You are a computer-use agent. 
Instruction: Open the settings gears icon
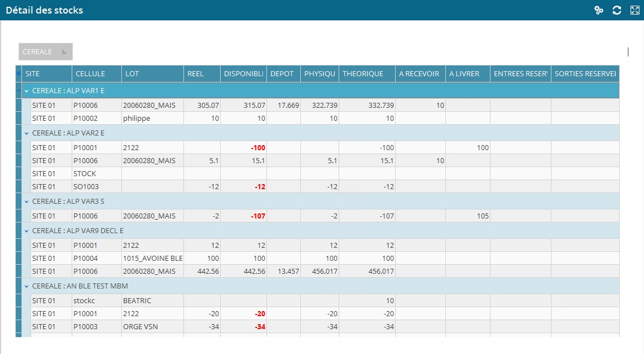pyautogui.click(x=599, y=10)
